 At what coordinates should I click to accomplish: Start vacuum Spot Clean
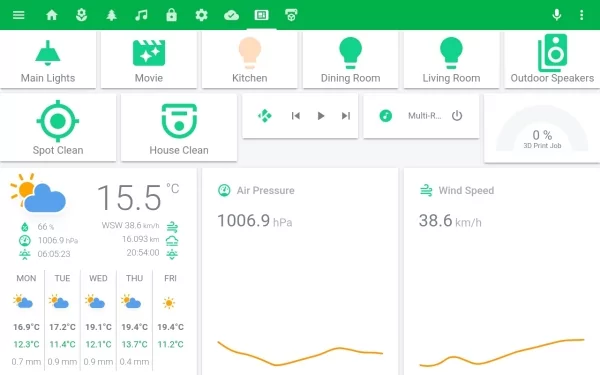[58, 128]
